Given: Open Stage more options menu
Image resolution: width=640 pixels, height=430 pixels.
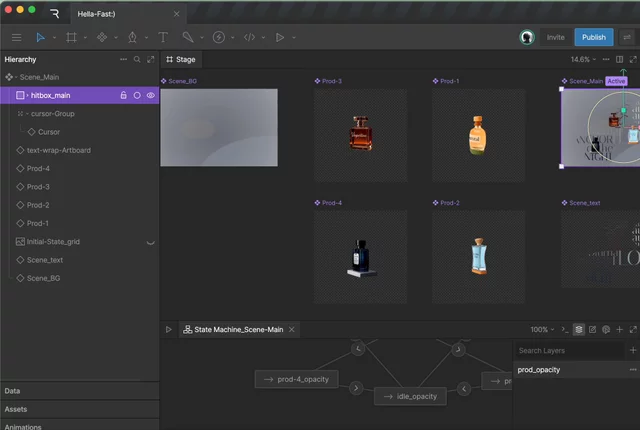Looking at the screenshot, I should (606, 60).
